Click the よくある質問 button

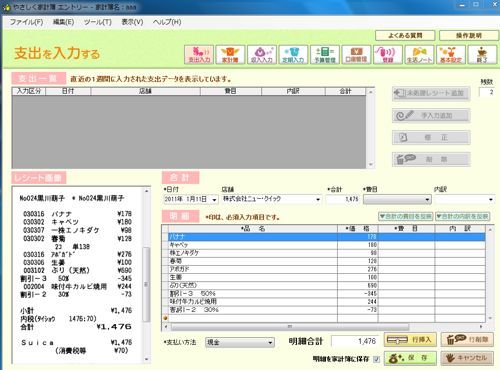405,35
